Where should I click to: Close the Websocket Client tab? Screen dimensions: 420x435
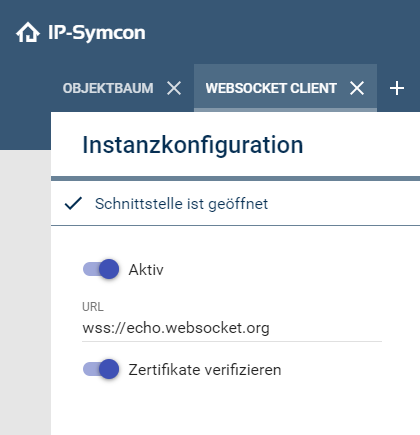pyautogui.click(x=357, y=88)
